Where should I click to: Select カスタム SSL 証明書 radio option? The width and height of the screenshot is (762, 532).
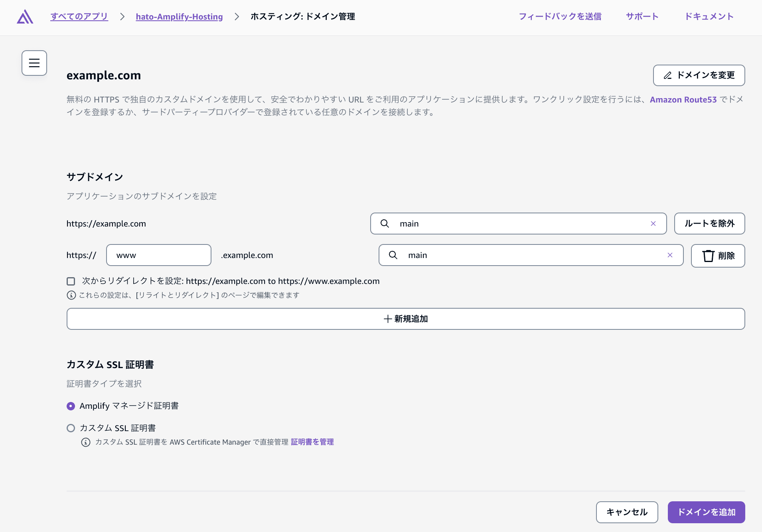point(71,428)
